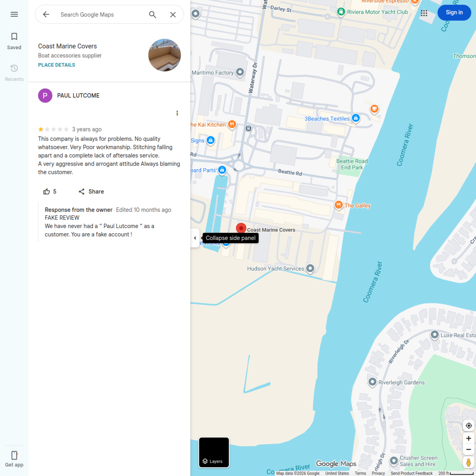Collapse the side panel
The height and width of the screenshot is (476, 476).
[x=195, y=238]
